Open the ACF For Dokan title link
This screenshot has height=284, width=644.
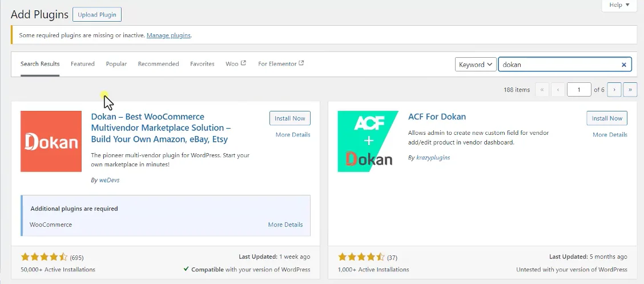coord(437,117)
